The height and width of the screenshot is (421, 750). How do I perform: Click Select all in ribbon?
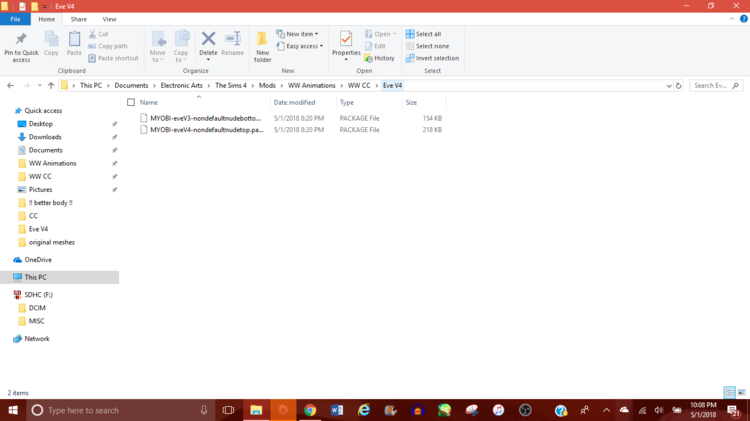(423, 34)
